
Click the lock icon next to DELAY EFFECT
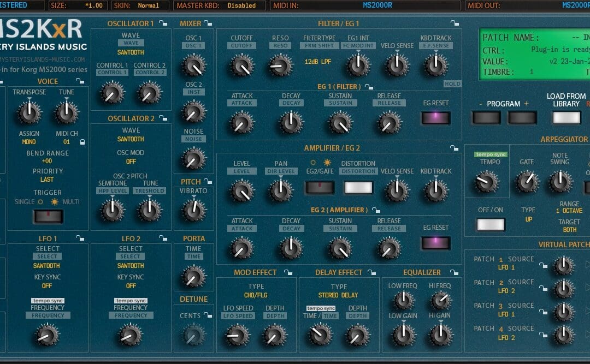tap(373, 272)
